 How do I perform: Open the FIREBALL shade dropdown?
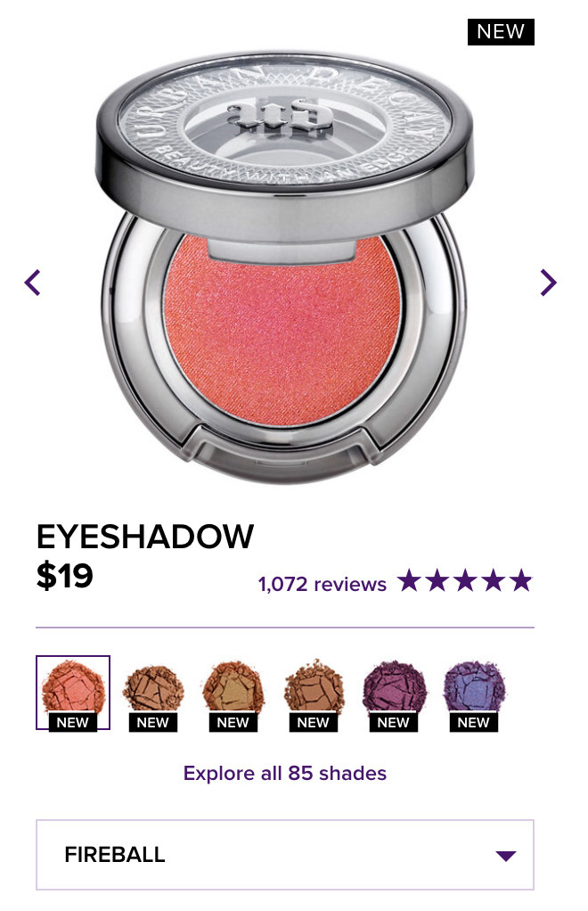tap(285, 855)
